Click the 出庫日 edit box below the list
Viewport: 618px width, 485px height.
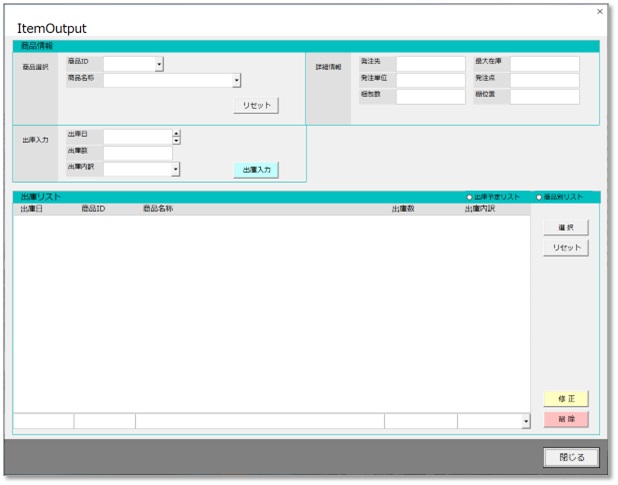click(43, 421)
